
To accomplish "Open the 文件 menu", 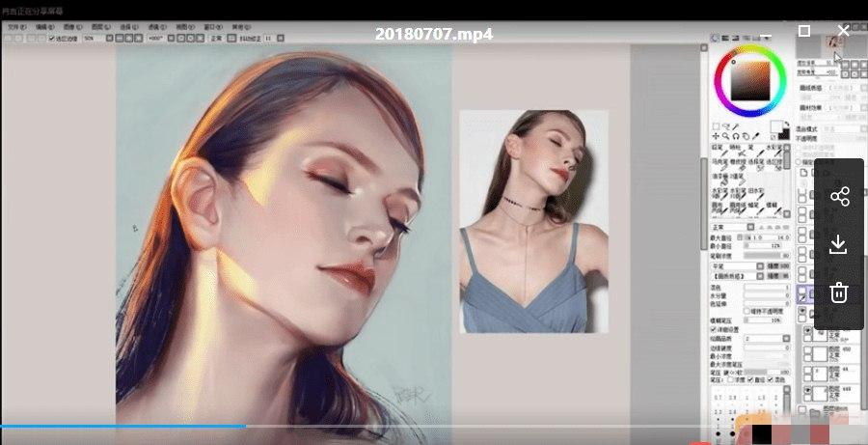I will click(16, 26).
